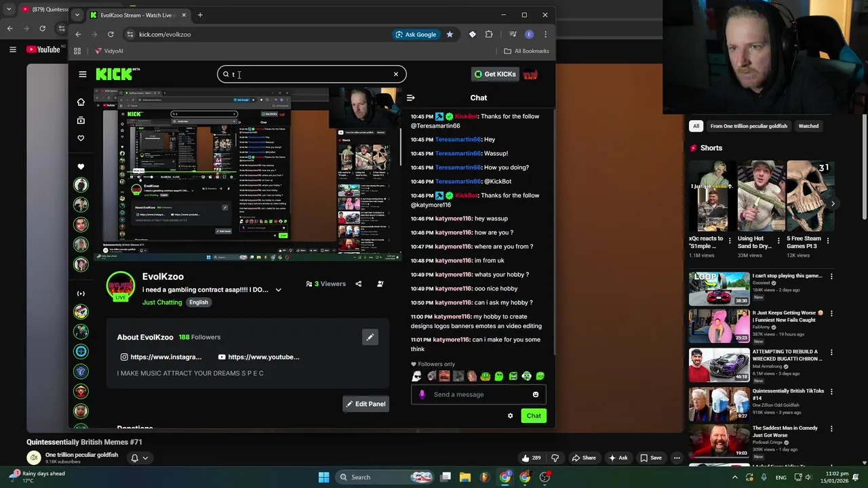Viewport: 868px width, 488px height.
Task: Click the English language tag
Action: (199, 302)
